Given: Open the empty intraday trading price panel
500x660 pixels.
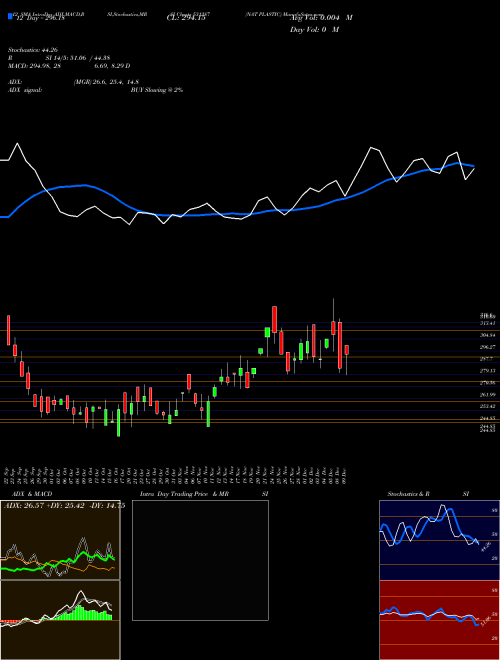Looking at the screenshot, I should coord(200,560).
